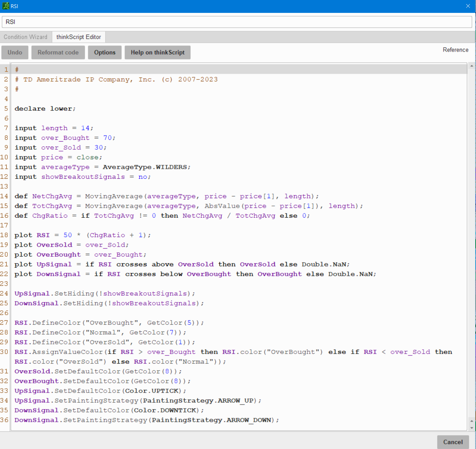This screenshot has width=476, height=449.
Task: Click OverBought.SetDefaultColor on line 32
Action: 72,381
